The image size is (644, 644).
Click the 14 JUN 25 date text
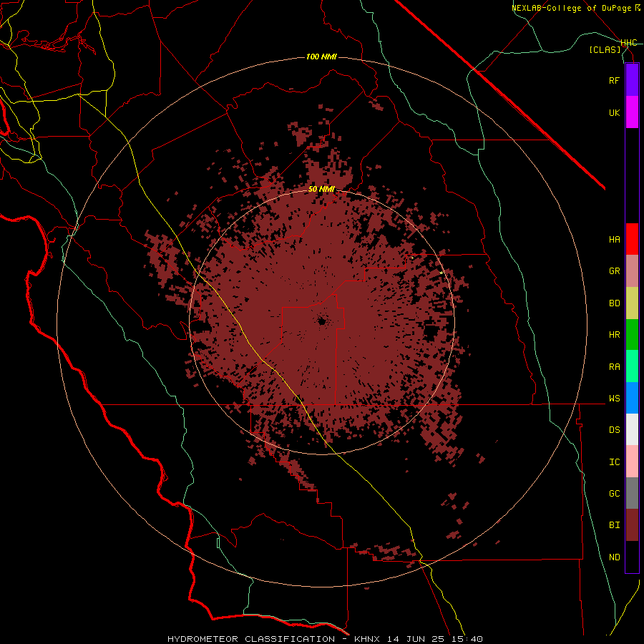point(416,639)
